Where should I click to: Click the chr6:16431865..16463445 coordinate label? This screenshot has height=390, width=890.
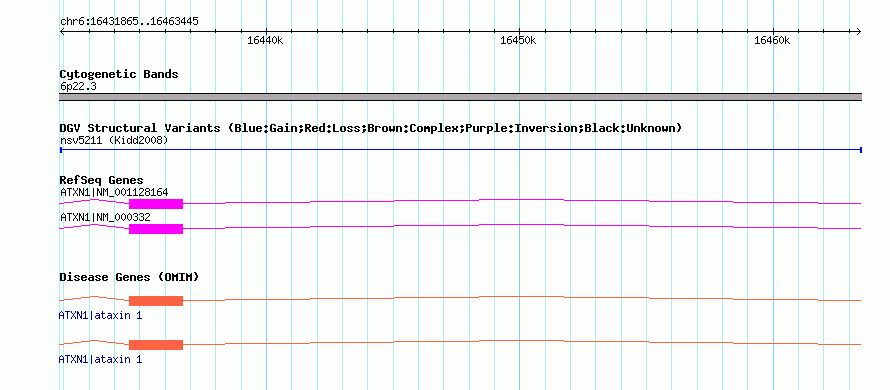pos(129,22)
